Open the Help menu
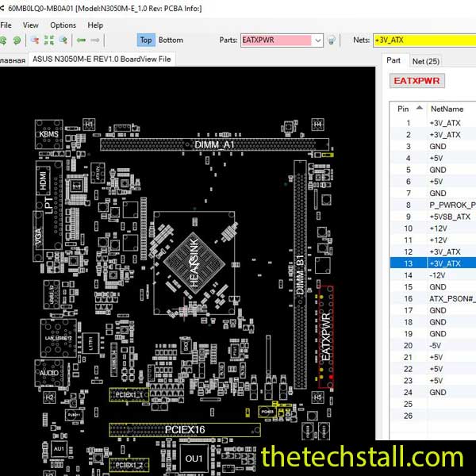The width and height of the screenshot is (476, 476). [95, 25]
